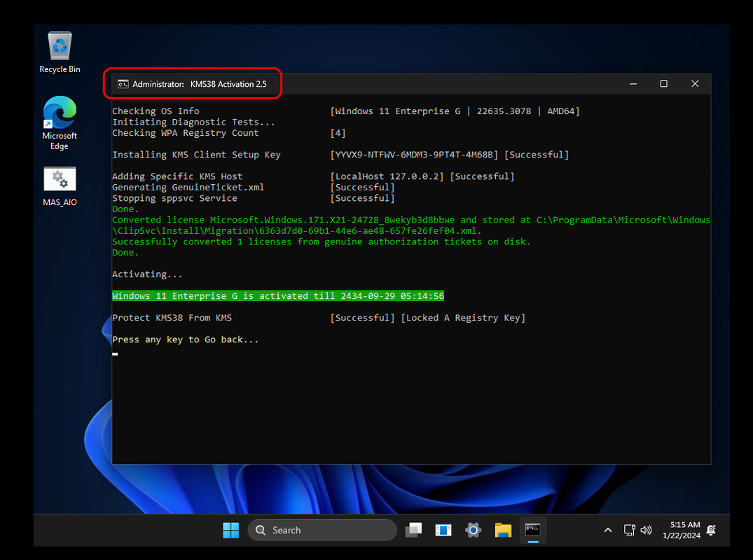Open the Windows Start menu
753x560 pixels.
[231, 530]
